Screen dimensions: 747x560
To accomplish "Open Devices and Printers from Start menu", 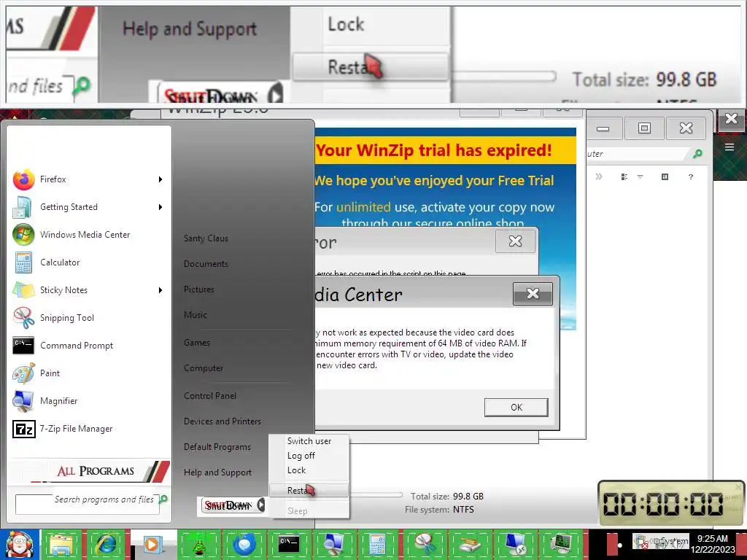I will pos(222,421).
